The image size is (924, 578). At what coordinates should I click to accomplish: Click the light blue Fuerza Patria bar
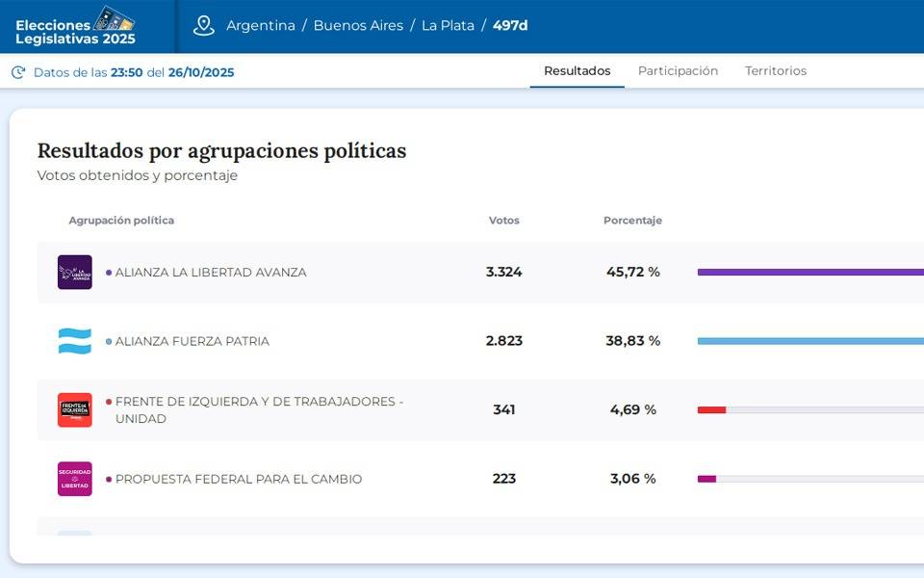point(808,341)
